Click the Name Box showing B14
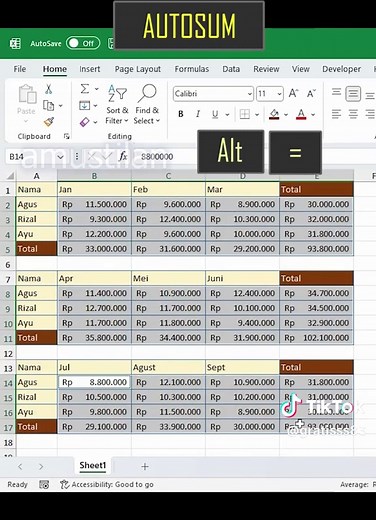Image resolution: width=376 pixels, height=520 pixels. coord(31,156)
